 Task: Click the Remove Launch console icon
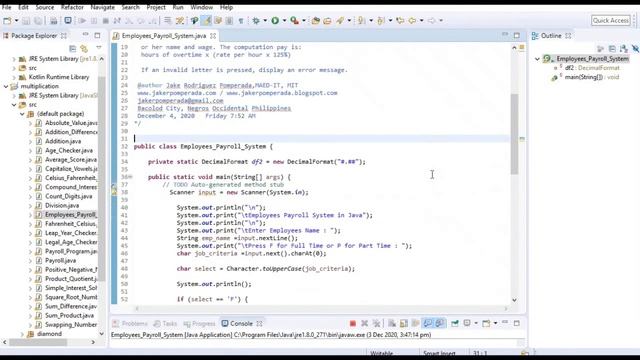(364, 323)
